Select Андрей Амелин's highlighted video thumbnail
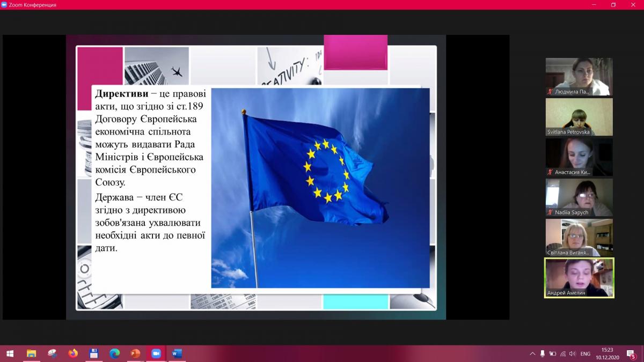This screenshot has width=644, height=362. tap(579, 278)
